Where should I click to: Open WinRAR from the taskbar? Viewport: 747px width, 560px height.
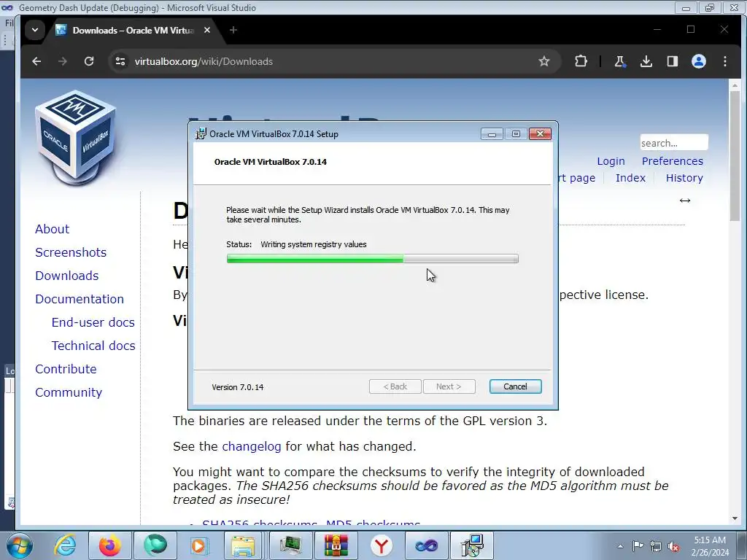[x=336, y=545]
